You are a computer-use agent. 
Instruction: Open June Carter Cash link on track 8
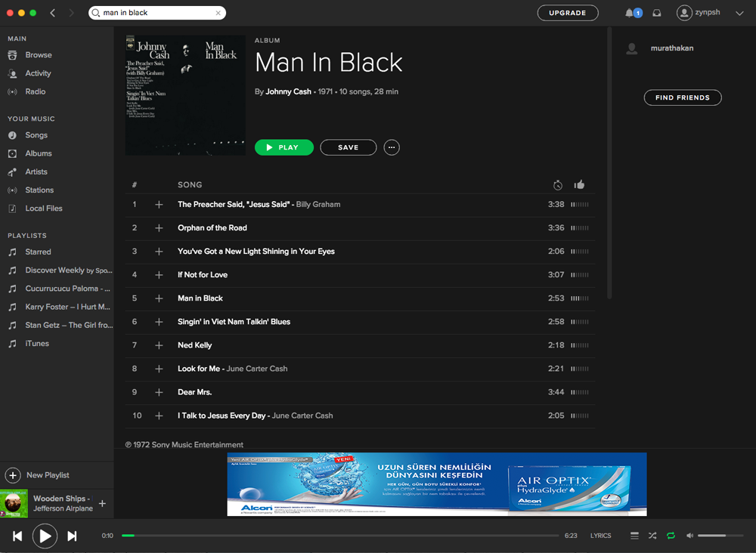[257, 369]
